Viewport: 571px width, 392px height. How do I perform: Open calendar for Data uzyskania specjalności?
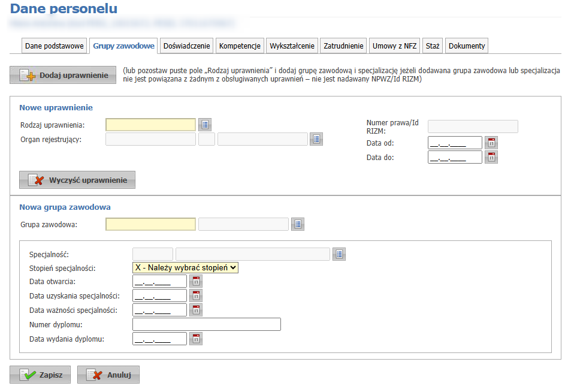click(x=196, y=295)
